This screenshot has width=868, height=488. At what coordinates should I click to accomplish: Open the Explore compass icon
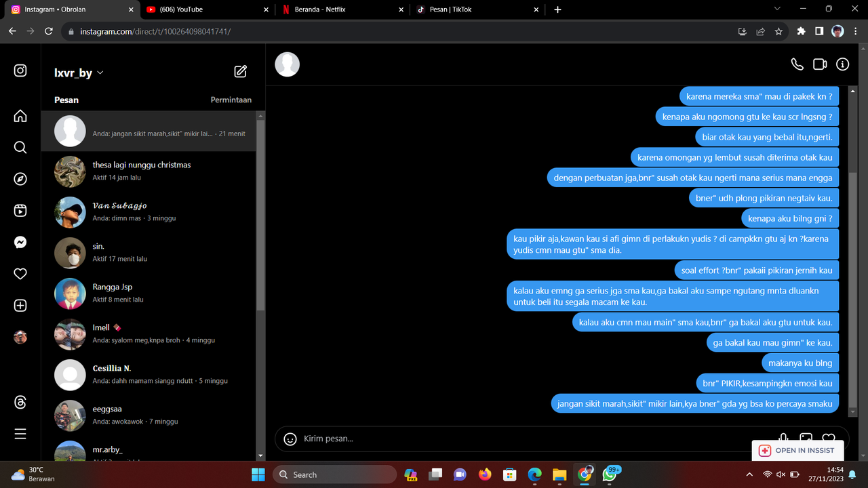20,179
